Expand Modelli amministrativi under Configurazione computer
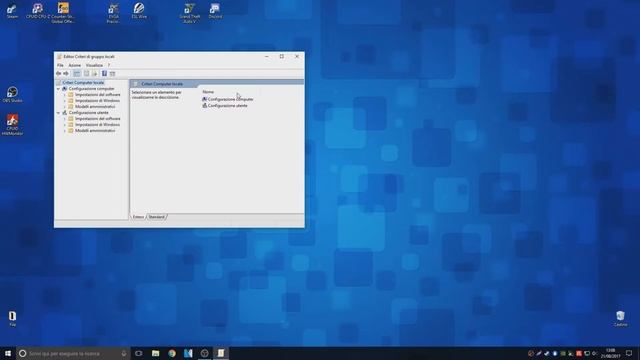Screen dimensions: 640x360 (65, 107)
